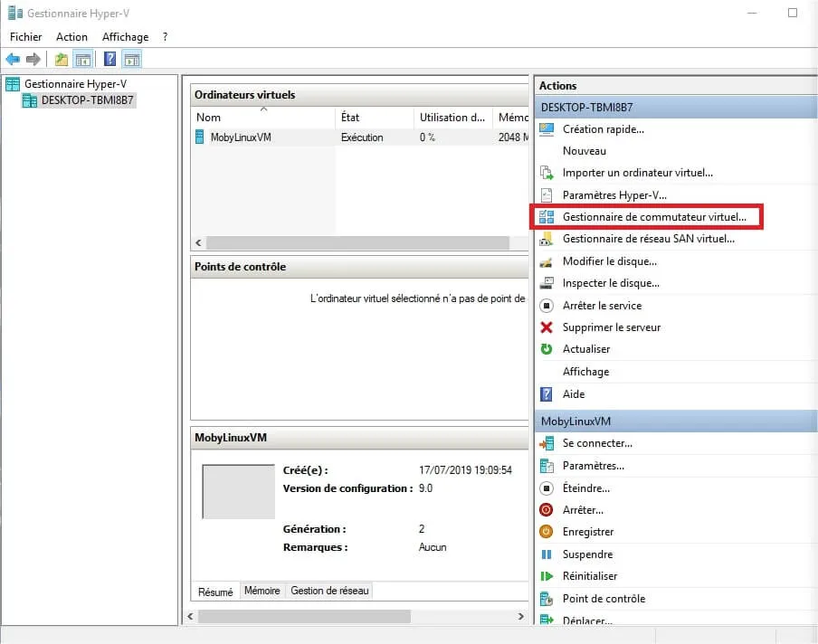Image resolution: width=818 pixels, height=644 pixels.
Task: Expand the Nouveau submenu in Actions
Action: [585, 151]
